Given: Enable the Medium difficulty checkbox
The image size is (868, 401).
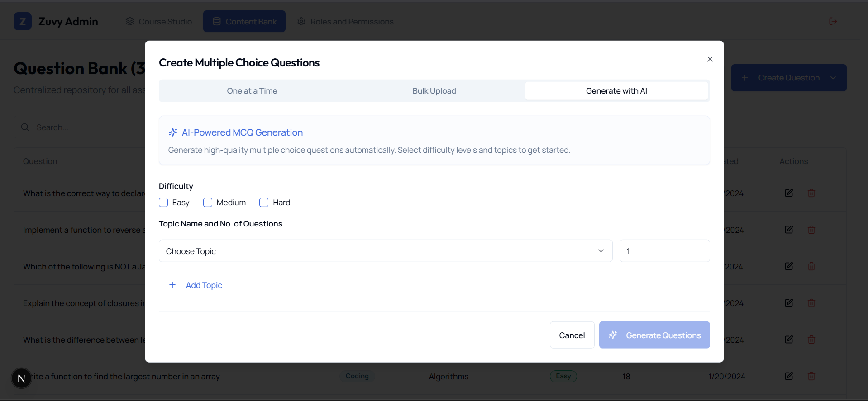Looking at the screenshot, I should tap(208, 203).
